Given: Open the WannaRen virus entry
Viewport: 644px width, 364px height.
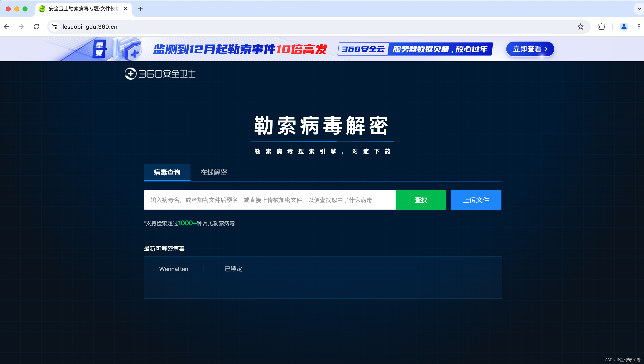Looking at the screenshot, I should (174, 269).
